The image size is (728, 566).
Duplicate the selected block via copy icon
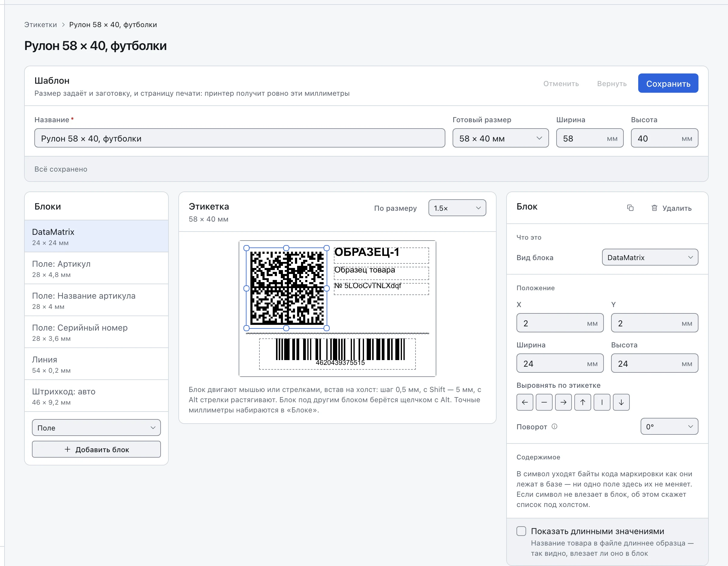(x=630, y=208)
